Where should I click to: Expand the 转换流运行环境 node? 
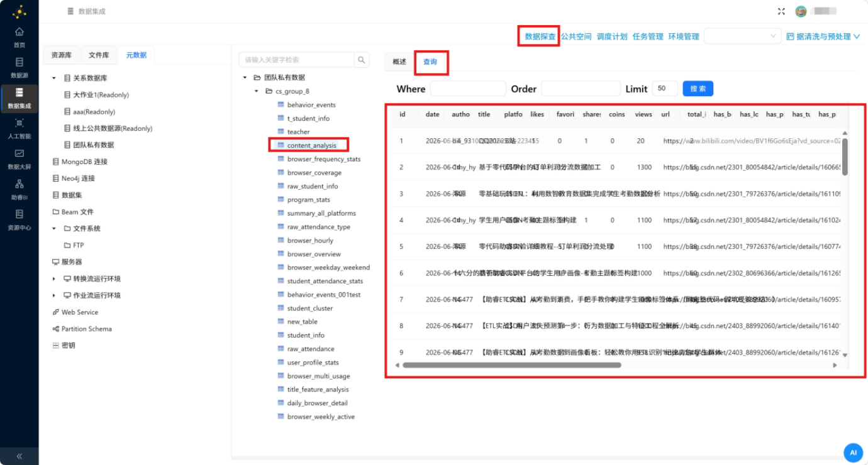[54, 279]
